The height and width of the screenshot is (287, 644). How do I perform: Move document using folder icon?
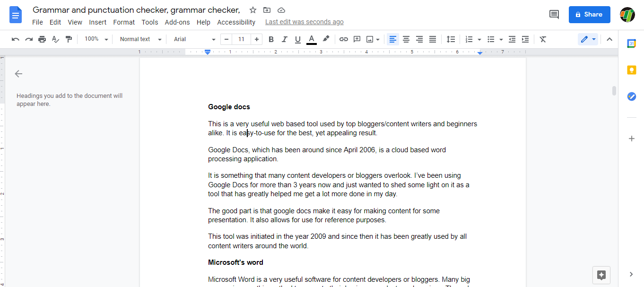coord(267,10)
